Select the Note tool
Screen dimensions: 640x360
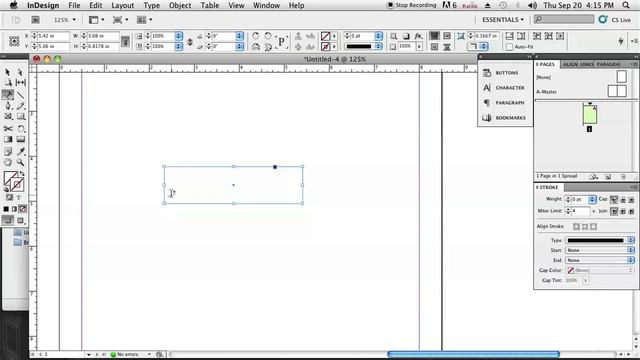click(x=8, y=151)
